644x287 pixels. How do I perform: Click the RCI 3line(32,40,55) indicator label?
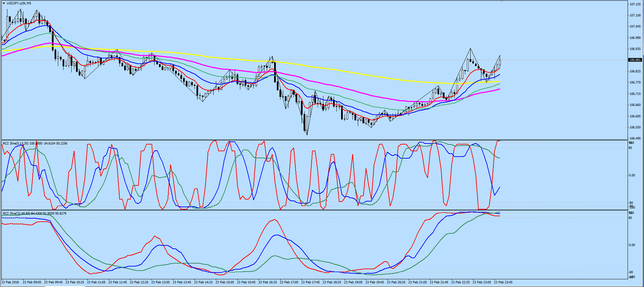(x=34, y=214)
